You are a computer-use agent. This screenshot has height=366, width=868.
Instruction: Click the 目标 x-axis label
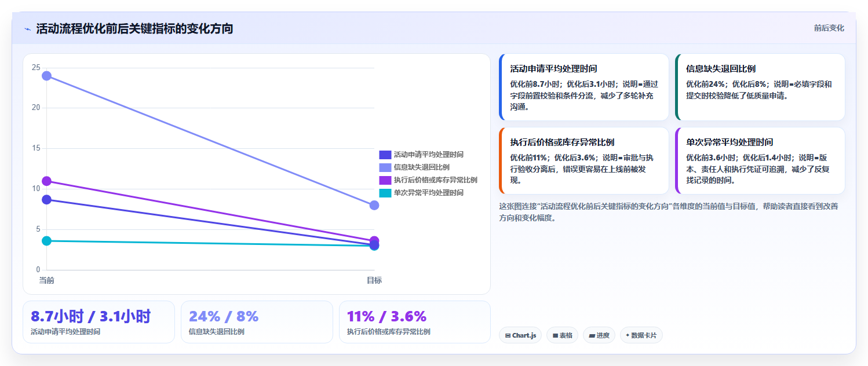374,280
